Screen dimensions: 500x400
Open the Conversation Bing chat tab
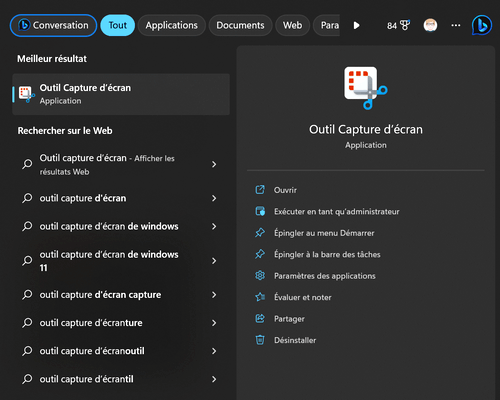pyautogui.click(x=53, y=25)
